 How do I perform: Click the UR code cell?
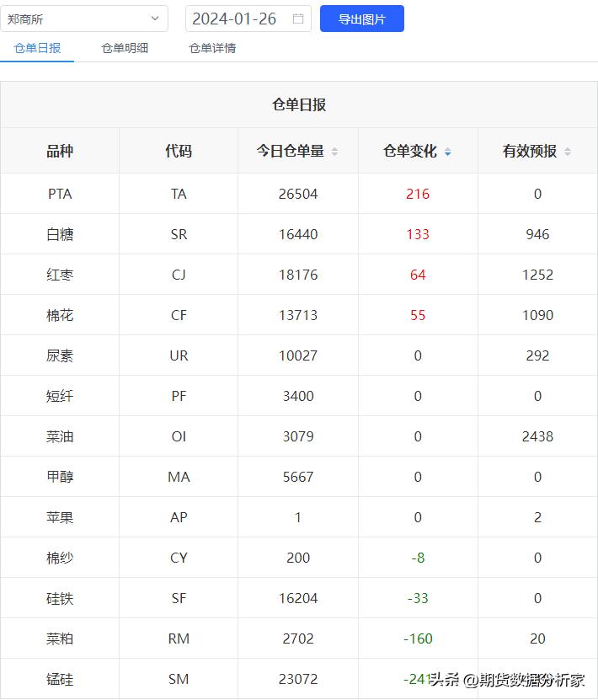179,355
